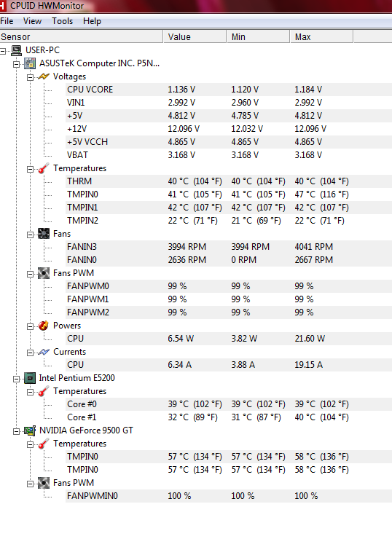Click the Currents wave icon
The width and height of the screenshot is (392, 539).
[x=44, y=352]
